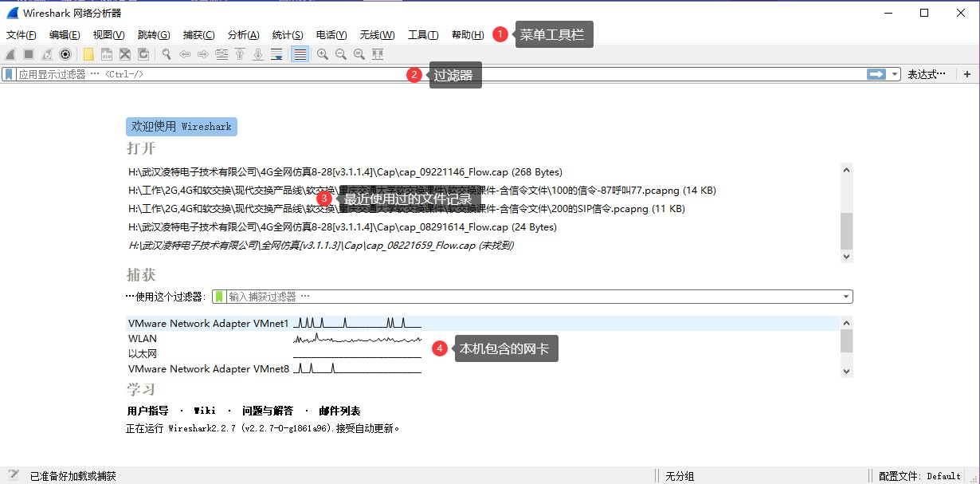Open the 捕获(C) menu
Screen dimensions: 980x484
point(198,35)
